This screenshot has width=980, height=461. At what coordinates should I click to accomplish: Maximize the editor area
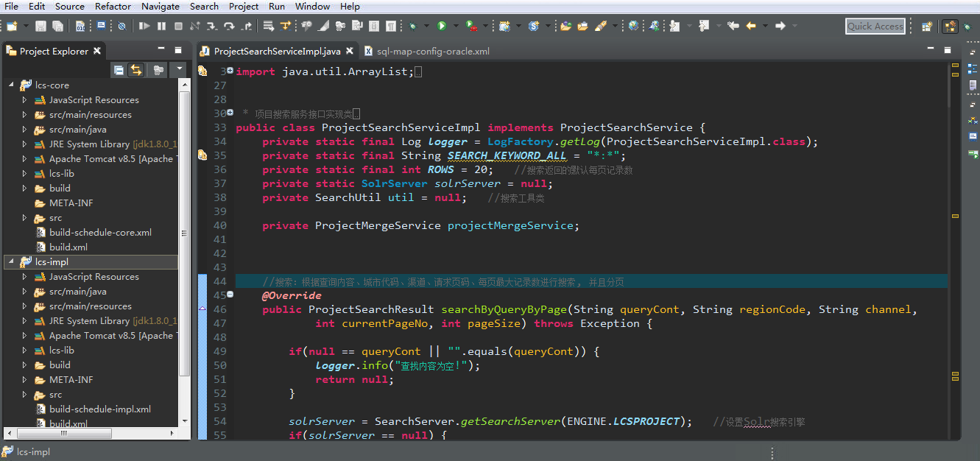948,49
